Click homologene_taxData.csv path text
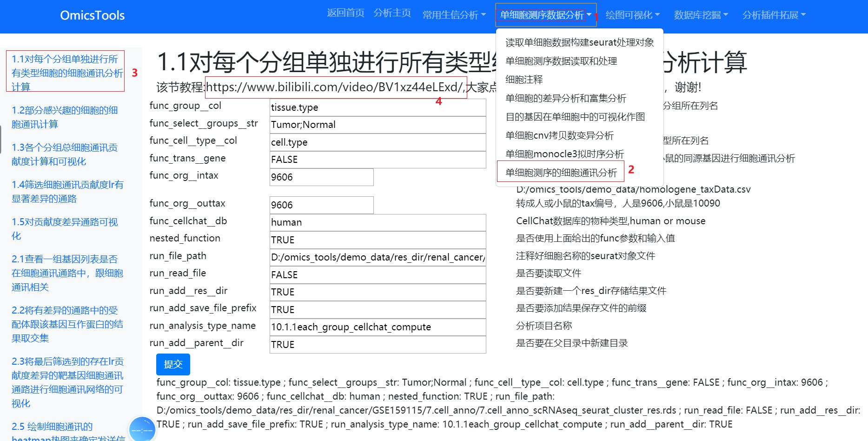868x441 pixels. (x=633, y=189)
